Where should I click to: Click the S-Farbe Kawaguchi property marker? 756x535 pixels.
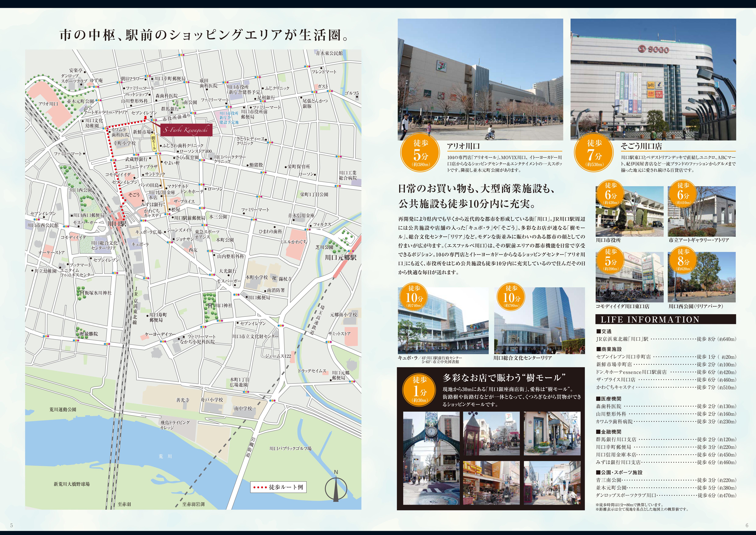(x=186, y=130)
